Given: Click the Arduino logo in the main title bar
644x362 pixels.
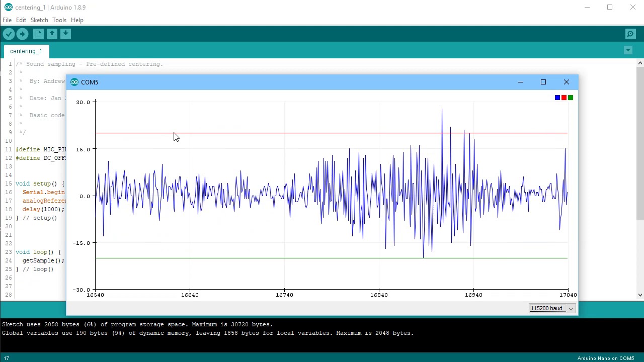Looking at the screenshot, I should click(x=8, y=7).
